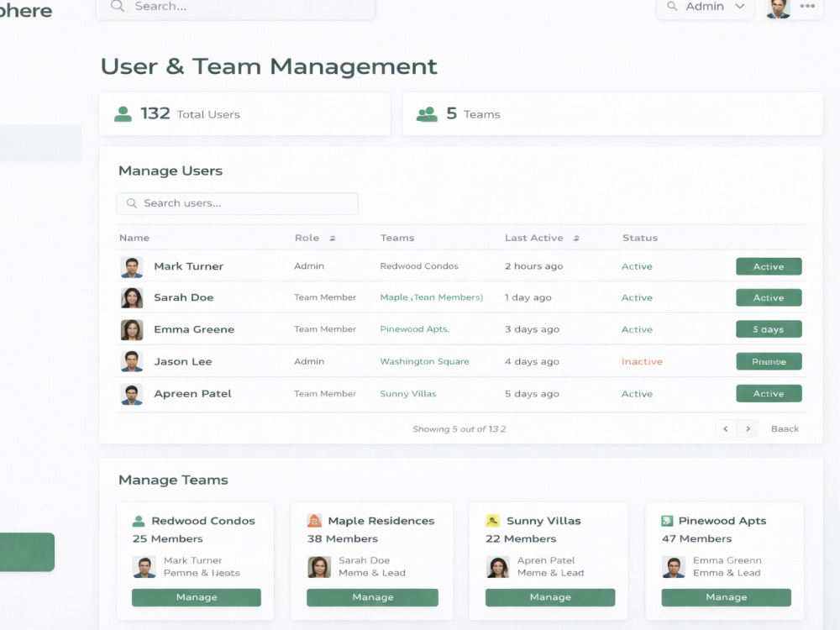Click the 47 Members text
Image resolution: width=840 pixels, height=630 pixels.
(696, 539)
